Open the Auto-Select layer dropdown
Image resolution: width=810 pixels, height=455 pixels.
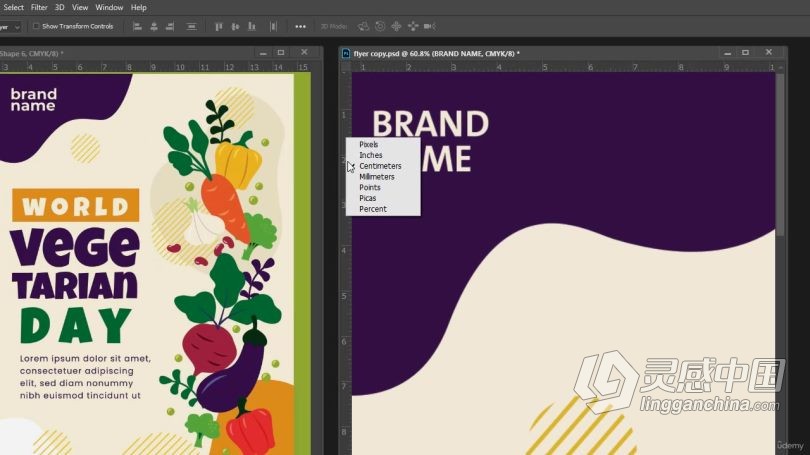[x=10, y=26]
